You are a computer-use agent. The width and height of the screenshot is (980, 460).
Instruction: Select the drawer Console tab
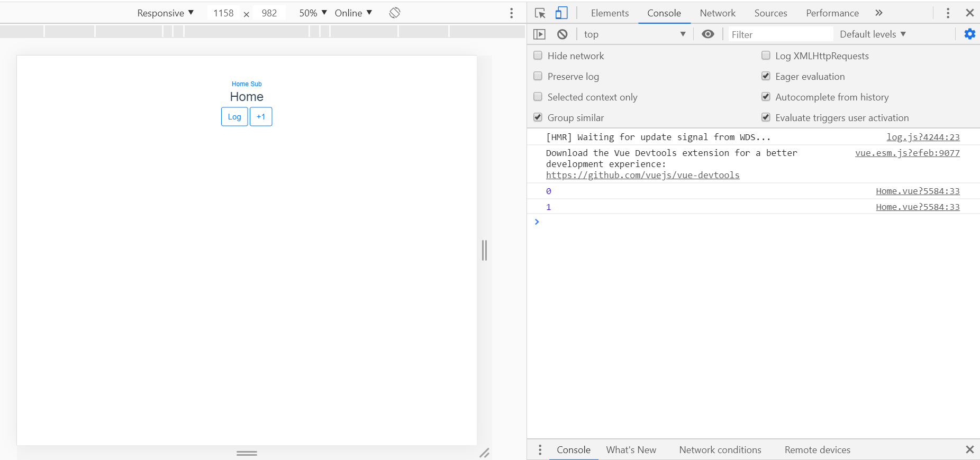pos(574,450)
